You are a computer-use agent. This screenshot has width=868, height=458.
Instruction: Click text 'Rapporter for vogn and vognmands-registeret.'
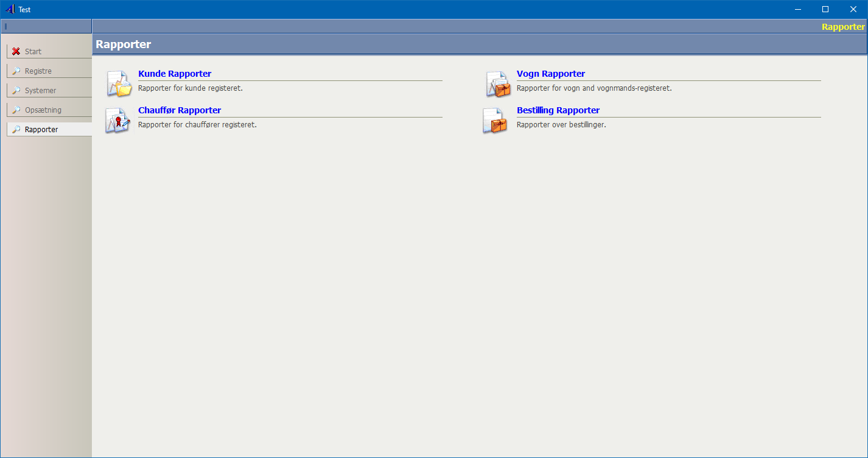click(594, 88)
